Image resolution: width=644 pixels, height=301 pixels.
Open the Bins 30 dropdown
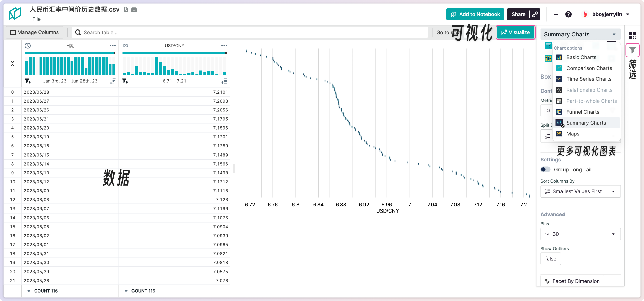click(x=580, y=234)
